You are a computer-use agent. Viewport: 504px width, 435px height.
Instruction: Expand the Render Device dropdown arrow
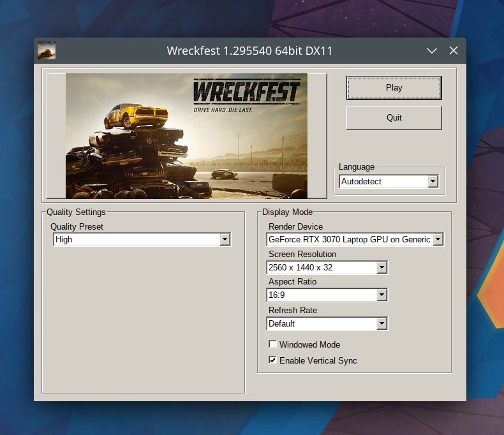pos(438,239)
